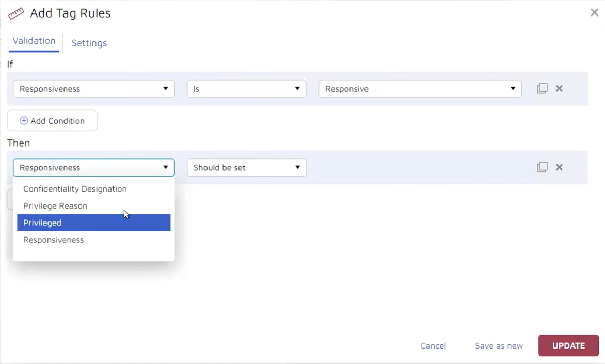Select Confidentiality Designation from the list
Screen dimensions: 605x364
tap(94, 189)
